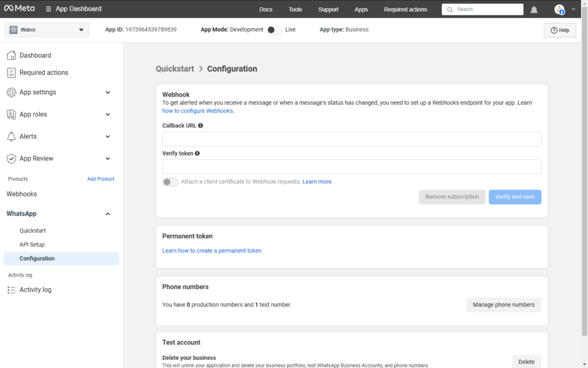The height and width of the screenshot is (368, 588).
Task: Open the profile avatar menu
Action: coord(560,10)
